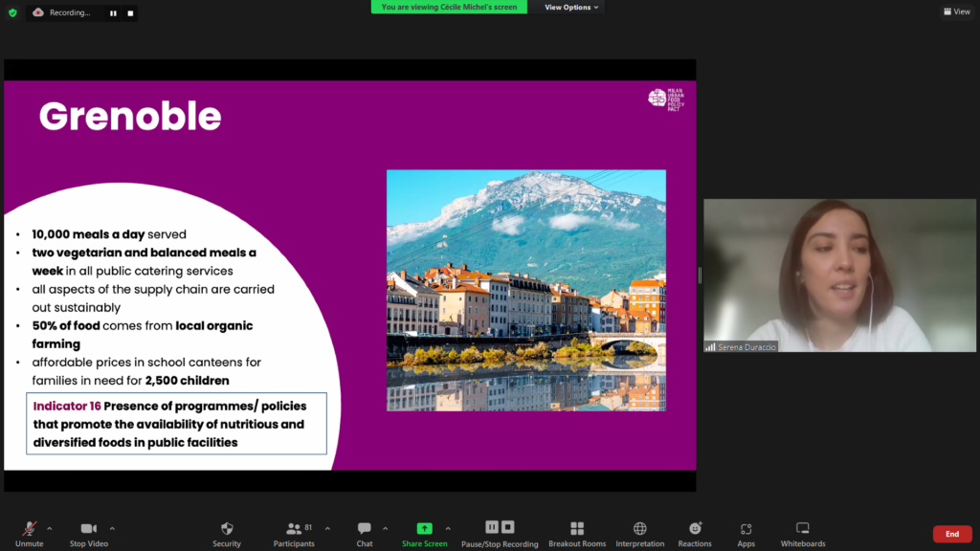
Task: Open the Security shield menu
Action: point(227,533)
